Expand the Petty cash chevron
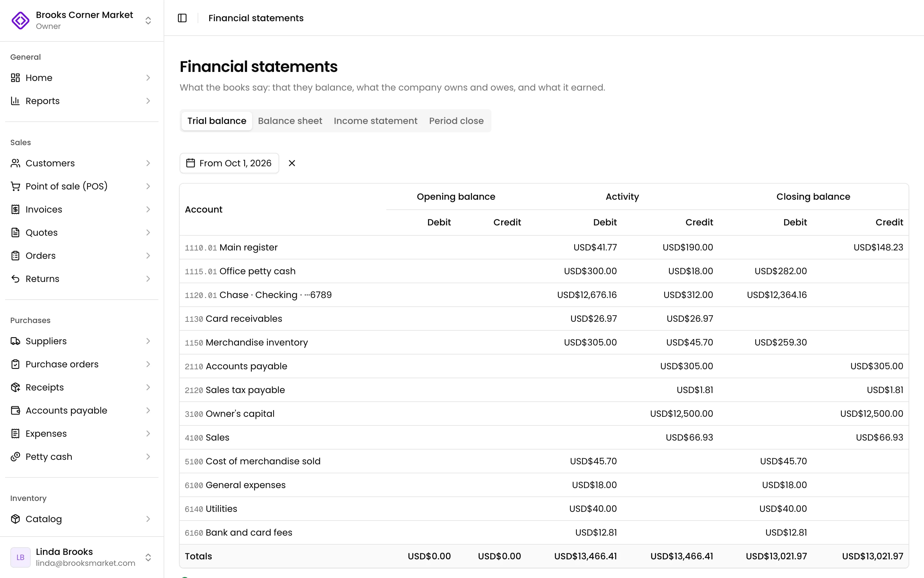924x578 pixels. [x=148, y=457]
